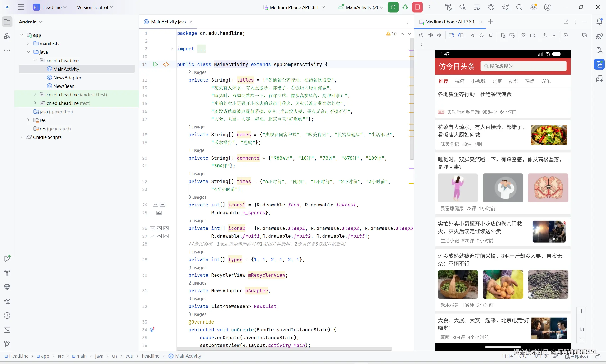Tap the 娱乐 news category tab
Viewport: 606px width, 364px height.
546,81
